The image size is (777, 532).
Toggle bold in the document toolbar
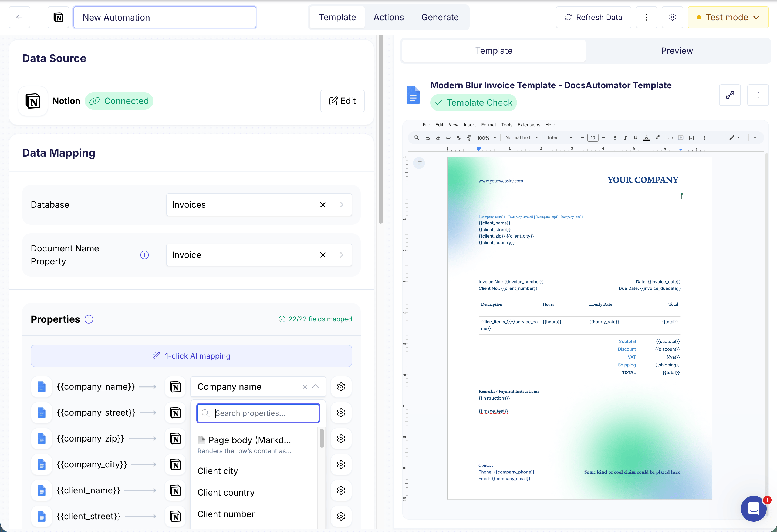(614, 138)
